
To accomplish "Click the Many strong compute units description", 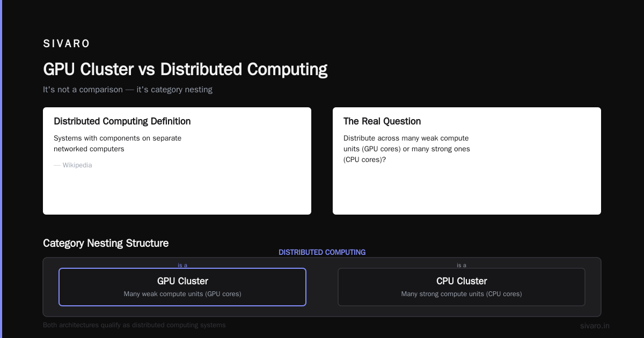I will tap(462, 294).
